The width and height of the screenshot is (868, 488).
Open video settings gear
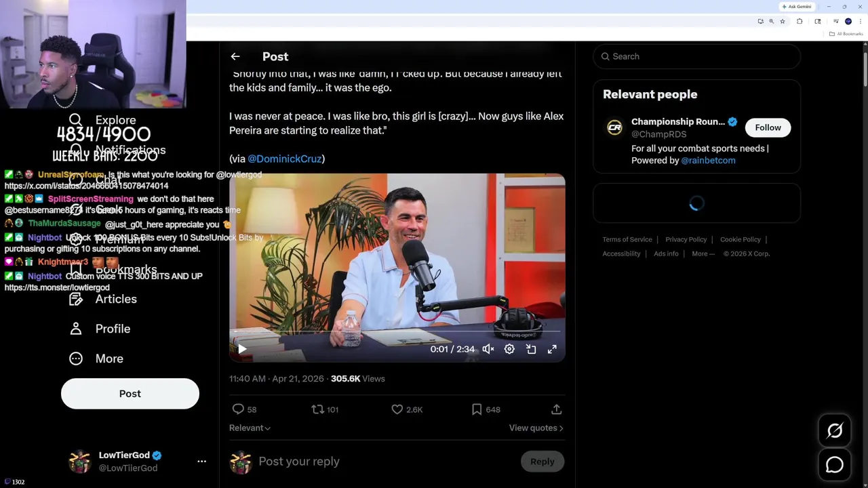[509, 349]
